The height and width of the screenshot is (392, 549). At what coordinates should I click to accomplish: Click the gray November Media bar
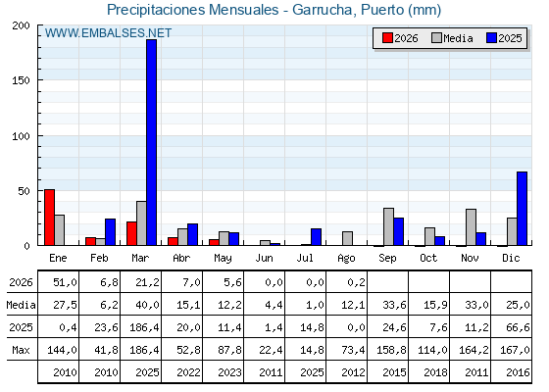pos(471,227)
